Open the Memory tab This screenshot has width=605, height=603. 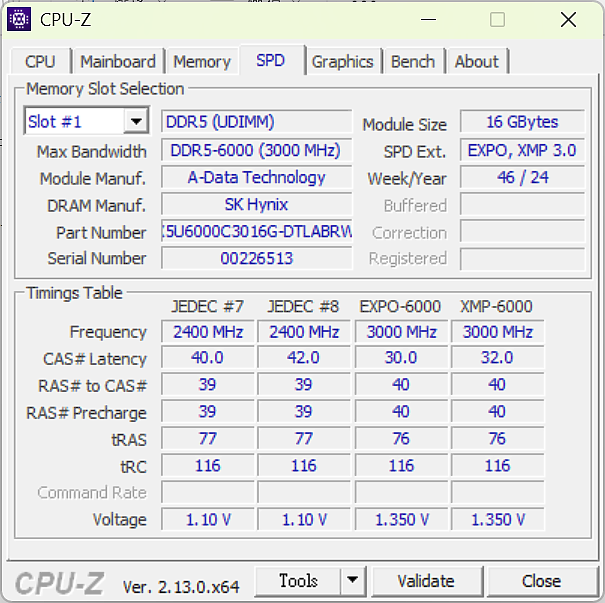pyautogui.click(x=202, y=62)
